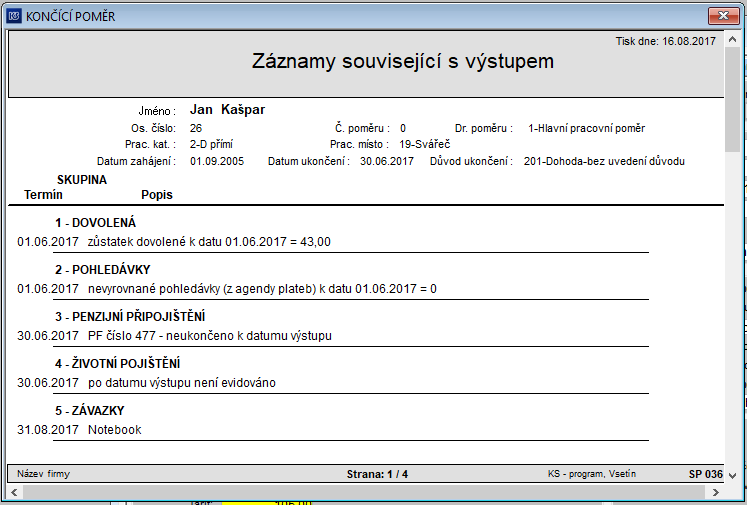
Task: Click the heading 'Záznamy související s výstupem'
Action: pos(403,61)
